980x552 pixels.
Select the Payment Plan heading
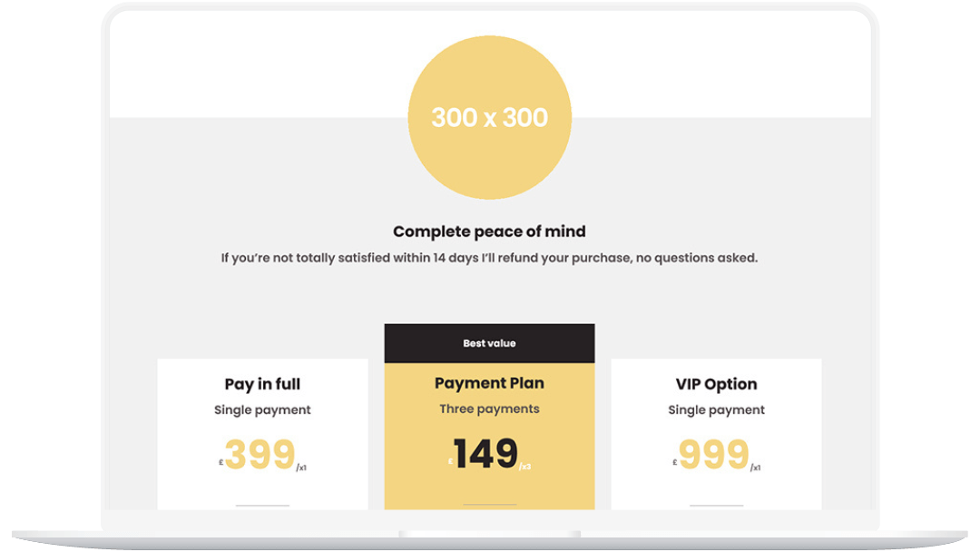[489, 382]
